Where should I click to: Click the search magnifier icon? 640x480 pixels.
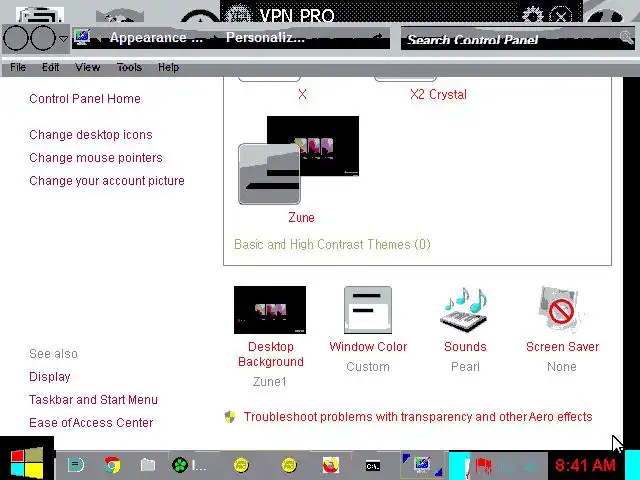[x=627, y=38]
